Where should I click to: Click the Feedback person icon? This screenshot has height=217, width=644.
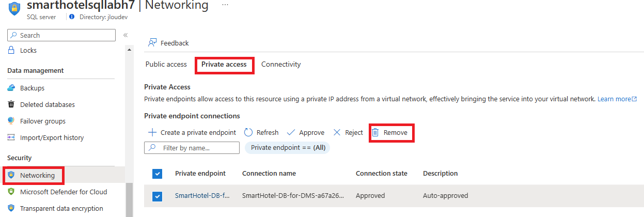[x=152, y=43]
